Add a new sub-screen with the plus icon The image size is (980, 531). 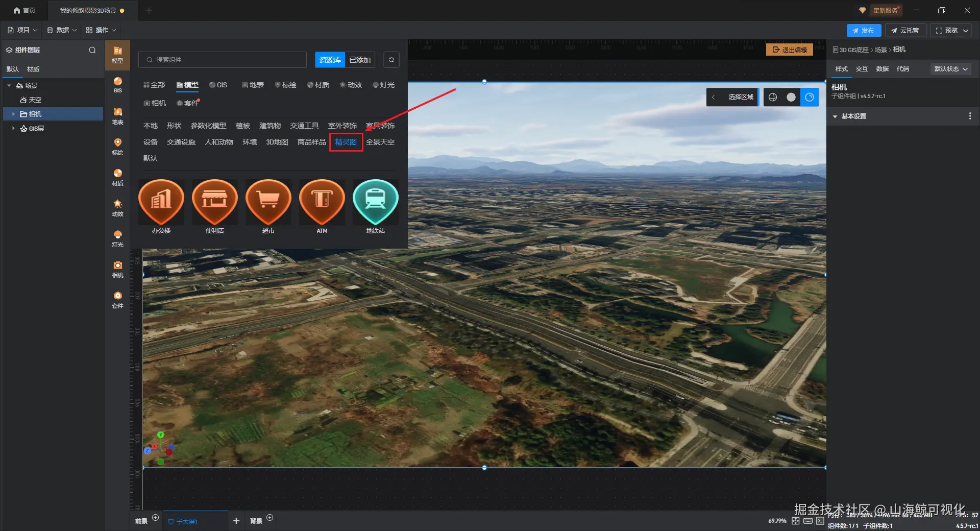(x=236, y=521)
